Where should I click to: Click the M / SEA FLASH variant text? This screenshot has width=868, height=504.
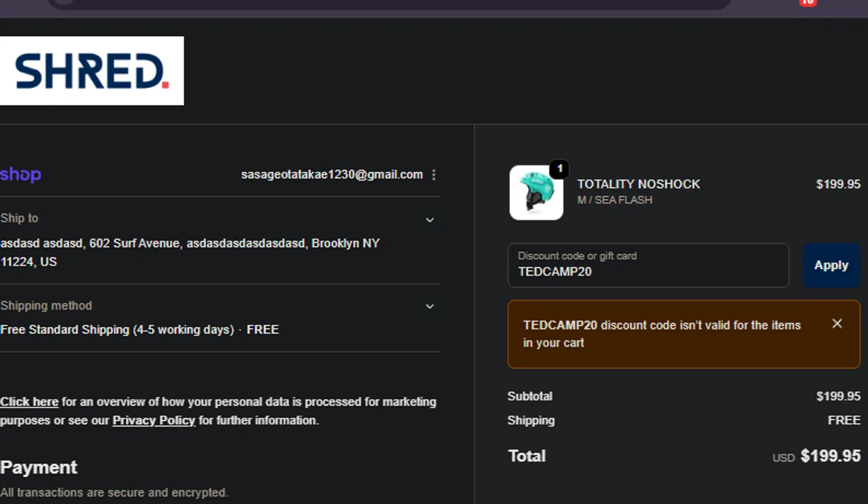pyautogui.click(x=615, y=200)
